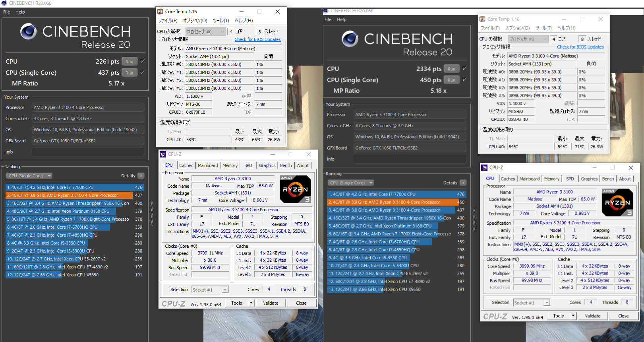The width and height of the screenshot is (644, 342).
Task: Open the CPU (Single Core) ranking dropdown in left Cinebench
Action: point(29,176)
